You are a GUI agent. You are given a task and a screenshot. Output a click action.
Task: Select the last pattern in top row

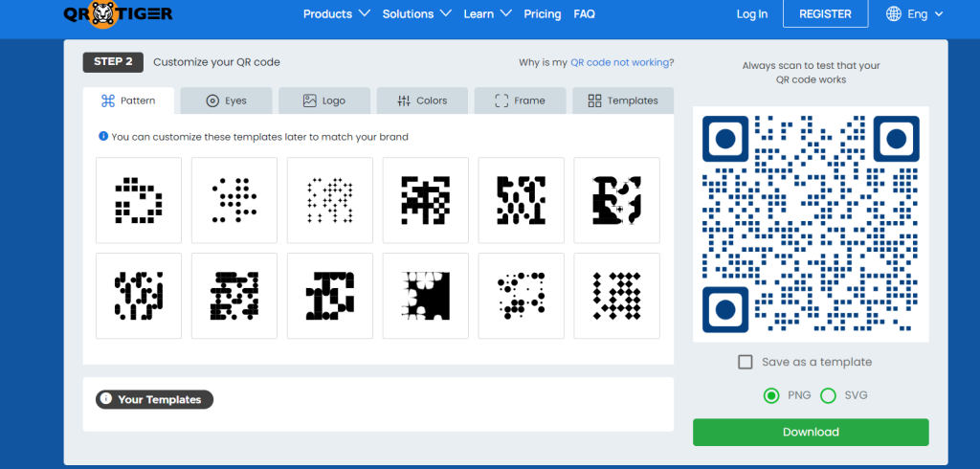pos(617,200)
